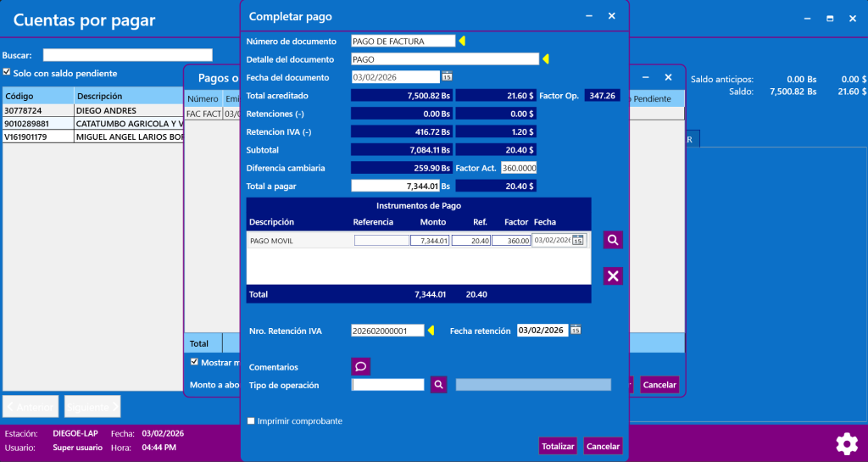
Task: Open the Comentarios speech bubble icon
Action: click(360, 367)
